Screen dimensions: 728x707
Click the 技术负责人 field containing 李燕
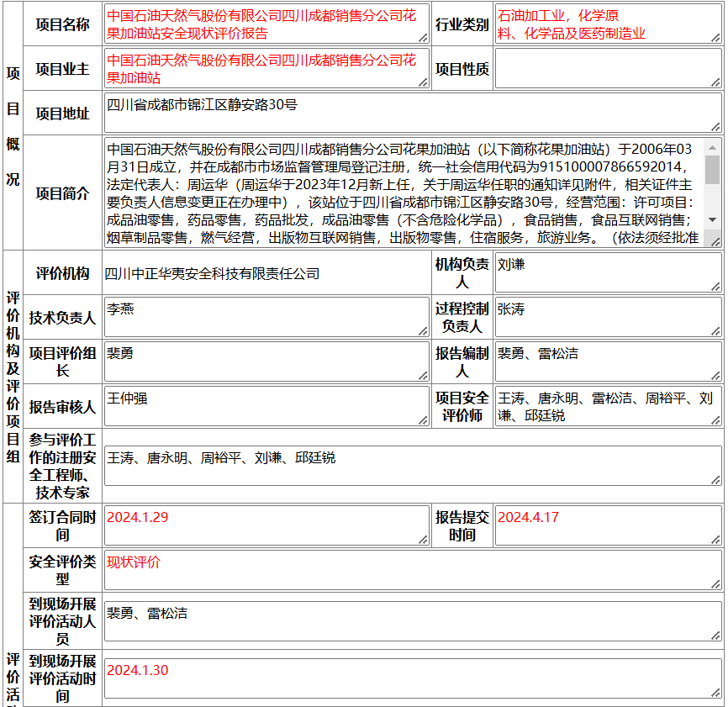[267, 318]
